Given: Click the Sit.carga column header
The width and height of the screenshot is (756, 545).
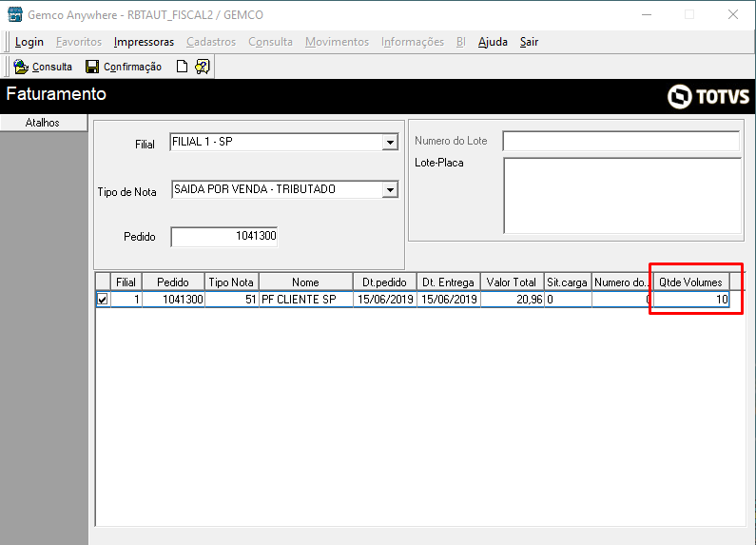Looking at the screenshot, I should tap(568, 282).
